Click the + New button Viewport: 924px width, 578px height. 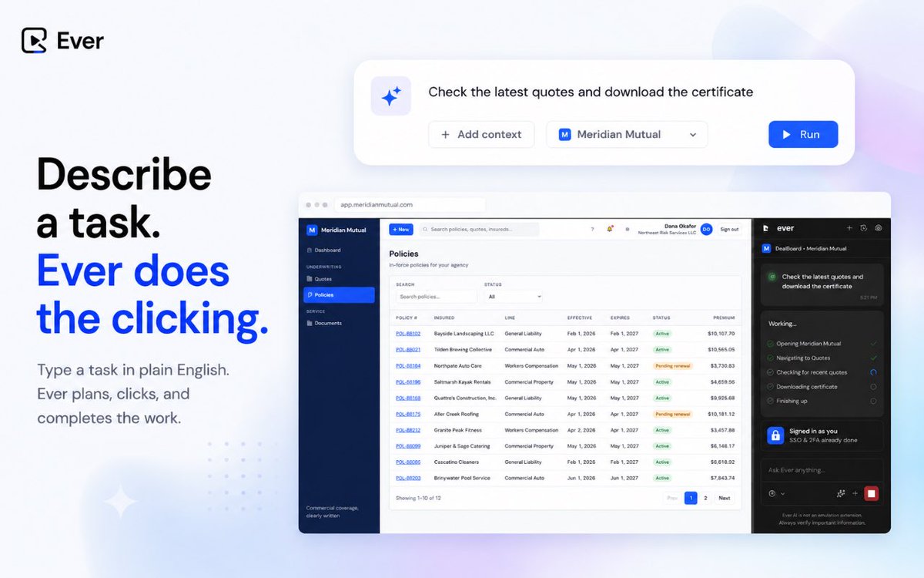click(400, 230)
